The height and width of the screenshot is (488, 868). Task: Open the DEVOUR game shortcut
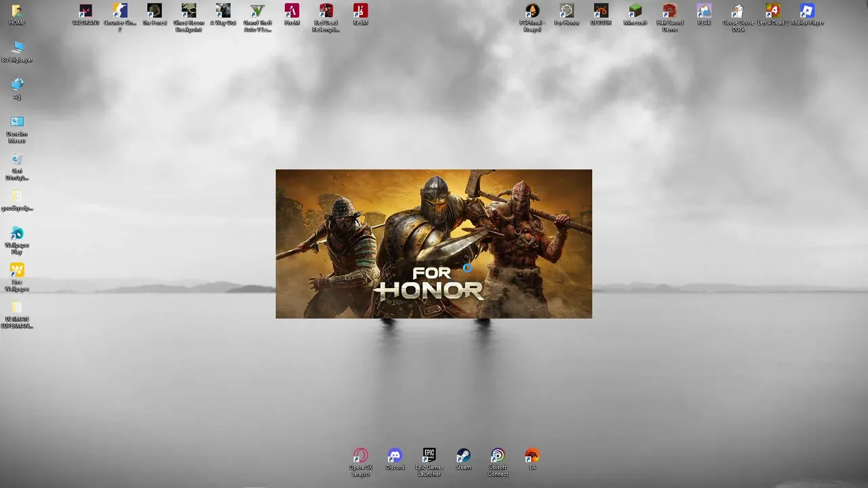click(601, 11)
